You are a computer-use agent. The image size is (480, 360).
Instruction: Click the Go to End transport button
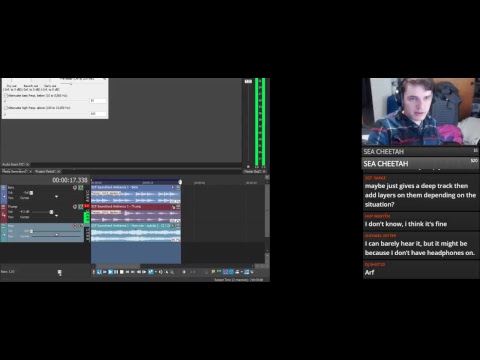[x=133, y=272]
